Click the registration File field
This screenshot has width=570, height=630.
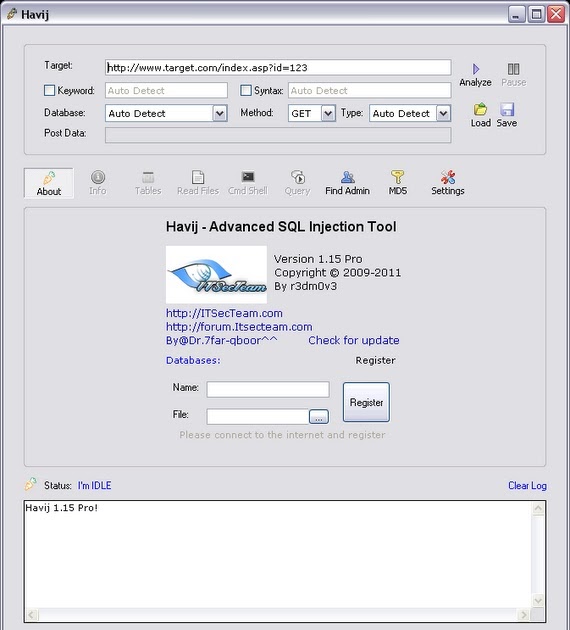tap(258, 417)
